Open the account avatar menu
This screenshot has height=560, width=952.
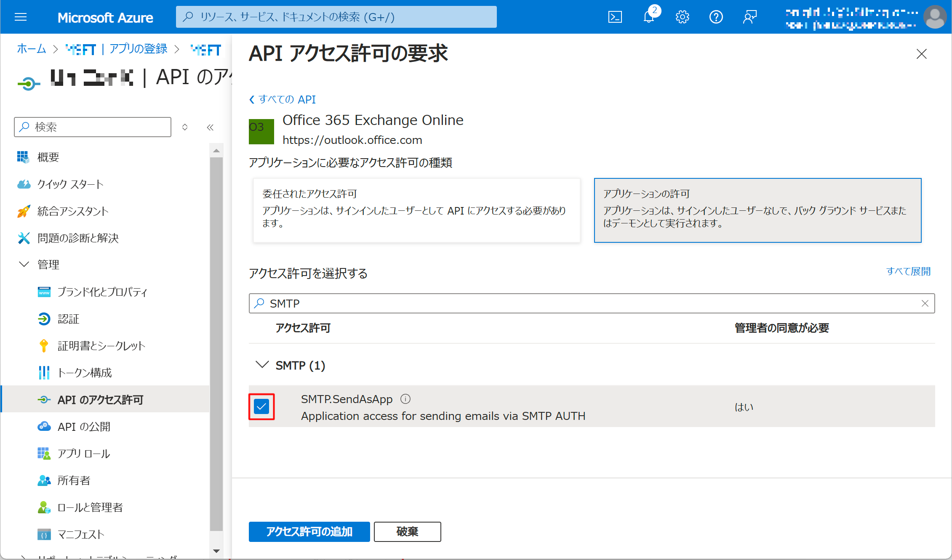tap(935, 17)
